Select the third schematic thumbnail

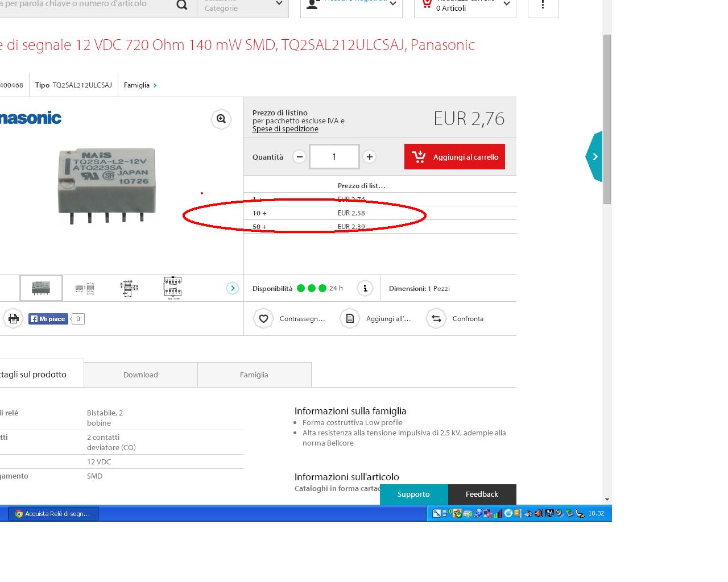[129, 288]
